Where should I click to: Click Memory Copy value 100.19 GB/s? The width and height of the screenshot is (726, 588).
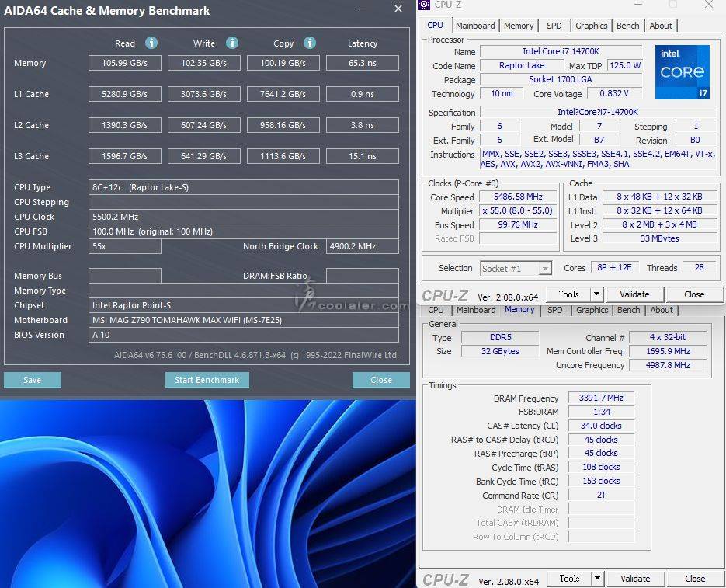pyautogui.click(x=283, y=63)
